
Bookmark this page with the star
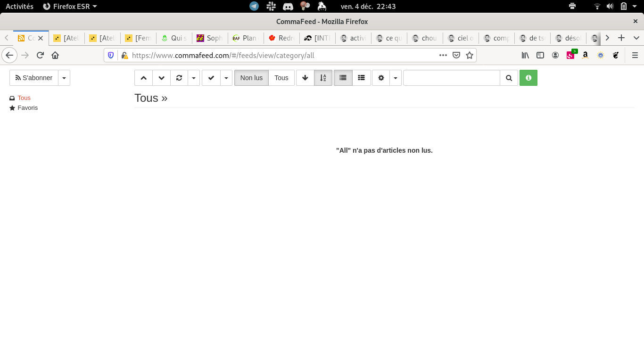[x=470, y=55]
